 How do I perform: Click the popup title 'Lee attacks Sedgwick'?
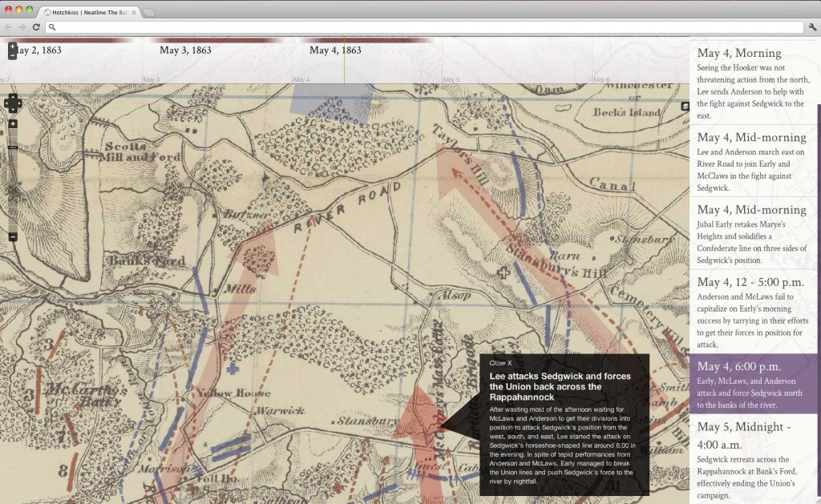(560, 386)
